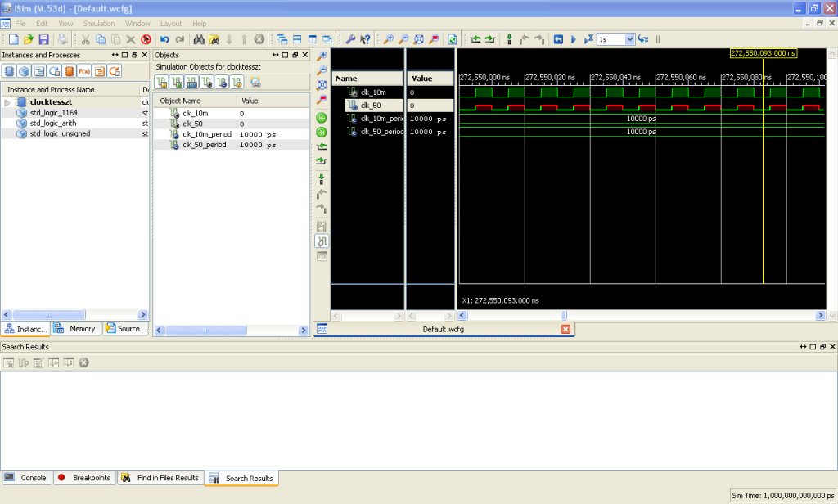Viewport: 838px width, 504px height.
Task: Select the clk_10m signal in waveform names
Action: pyautogui.click(x=372, y=92)
